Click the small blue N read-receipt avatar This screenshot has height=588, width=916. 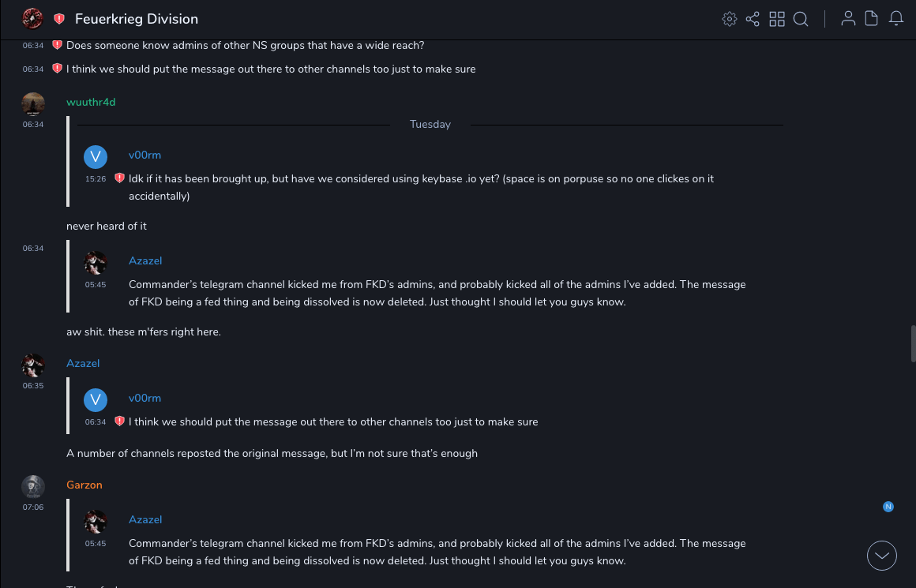pos(888,507)
